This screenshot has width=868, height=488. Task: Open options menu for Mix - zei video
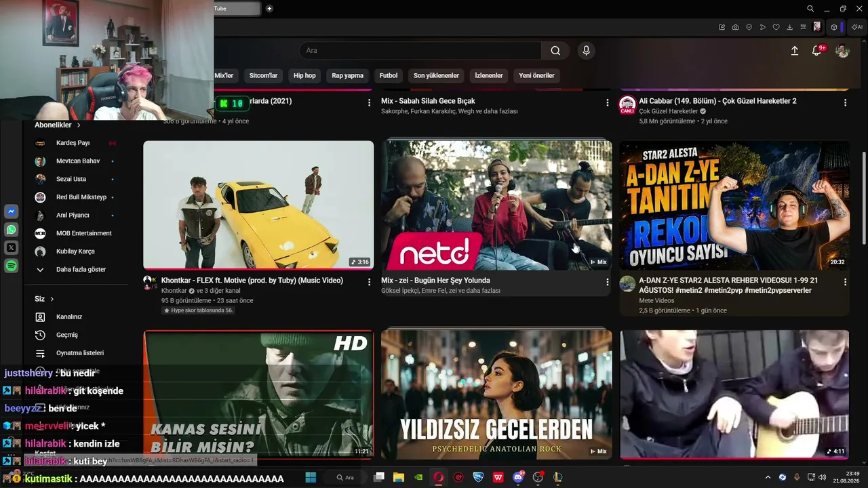(608, 281)
